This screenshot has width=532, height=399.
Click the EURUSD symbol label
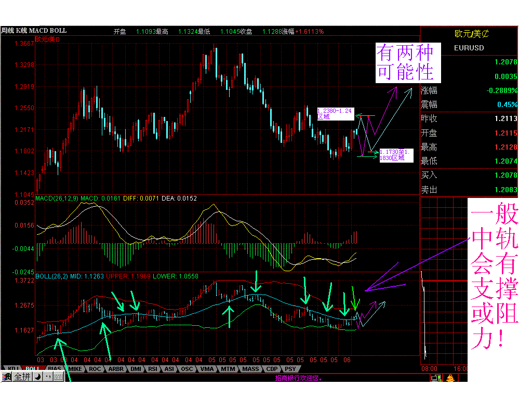tap(469, 48)
